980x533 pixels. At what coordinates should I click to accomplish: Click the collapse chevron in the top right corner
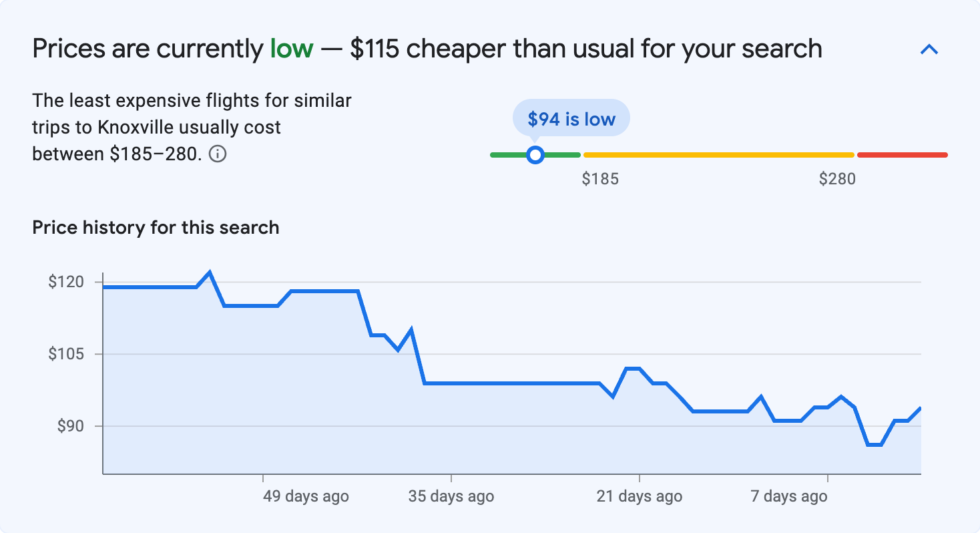(929, 49)
